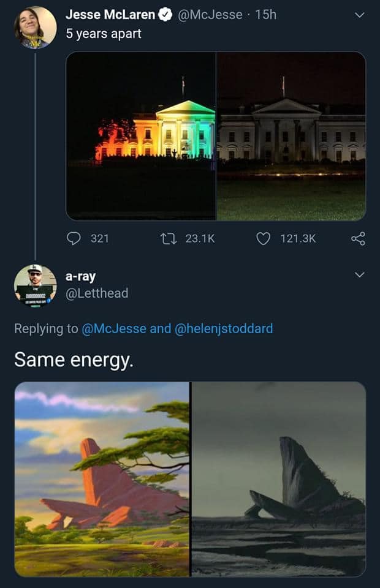
Task: Open the @Letthead handle
Action: [x=97, y=293]
